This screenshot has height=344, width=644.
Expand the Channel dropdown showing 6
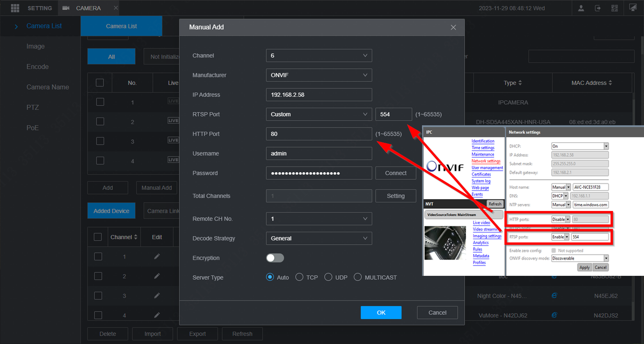coord(319,55)
